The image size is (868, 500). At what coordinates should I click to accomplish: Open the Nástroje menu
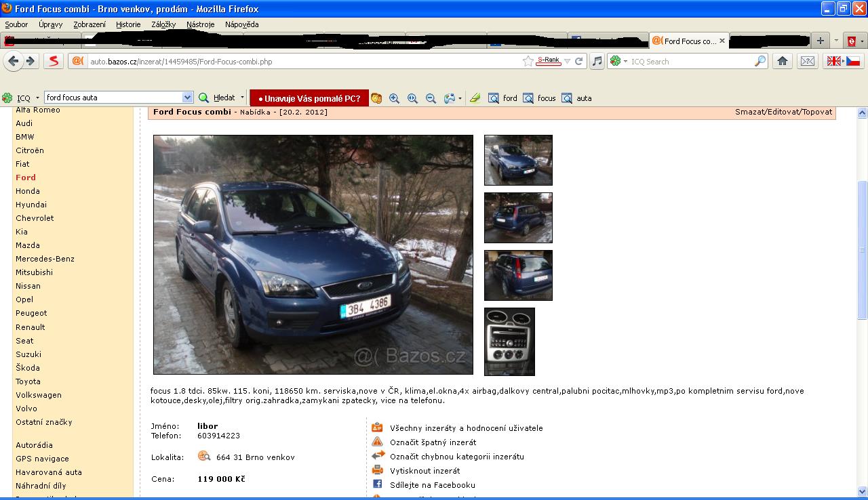tap(200, 24)
